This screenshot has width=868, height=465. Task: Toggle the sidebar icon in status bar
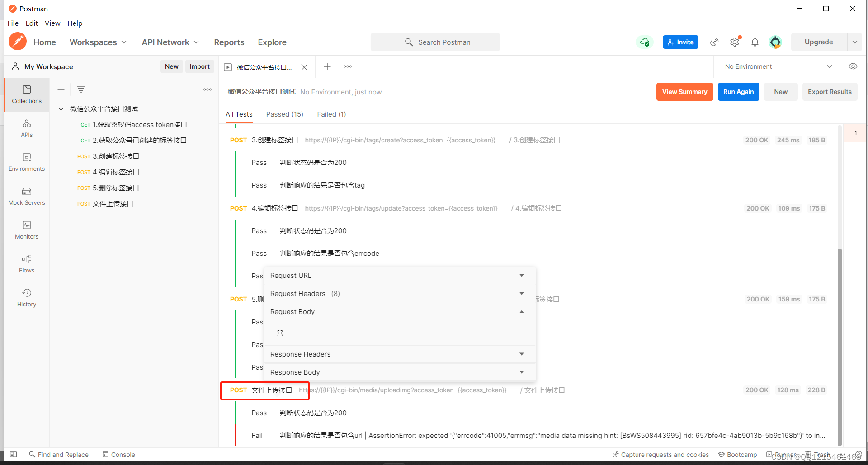point(14,455)
